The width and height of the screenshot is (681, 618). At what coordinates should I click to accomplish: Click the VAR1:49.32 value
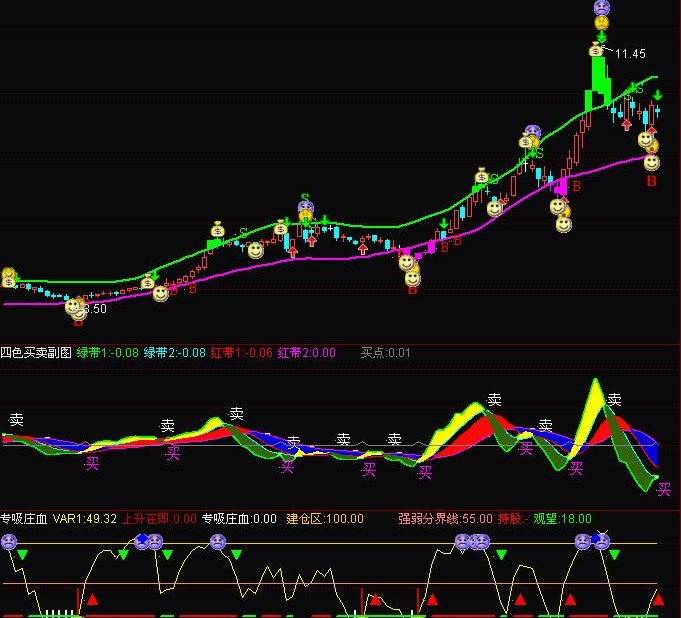pos(85,519)
